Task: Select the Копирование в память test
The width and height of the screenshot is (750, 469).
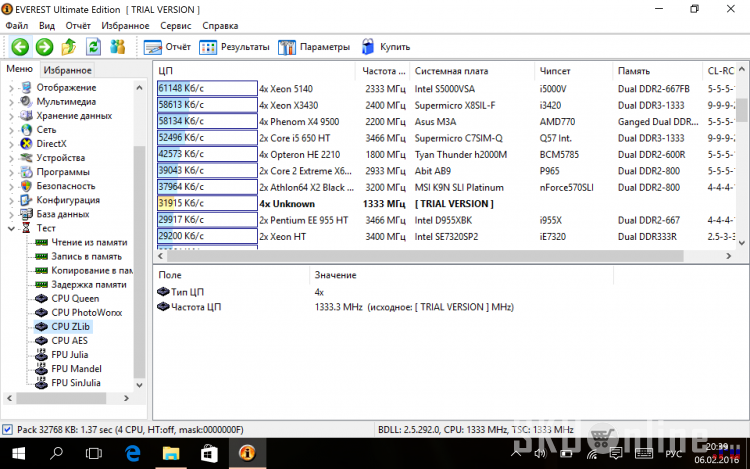Action: 92,271
